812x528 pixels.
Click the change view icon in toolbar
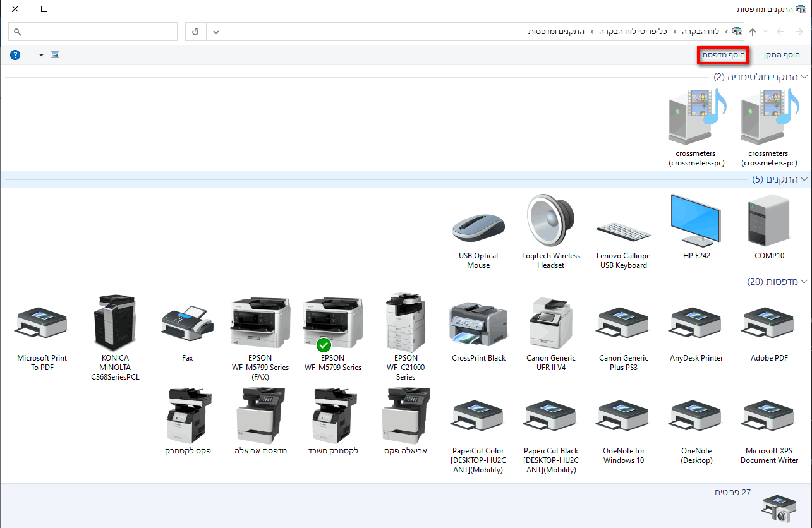(x=55, y=55)
